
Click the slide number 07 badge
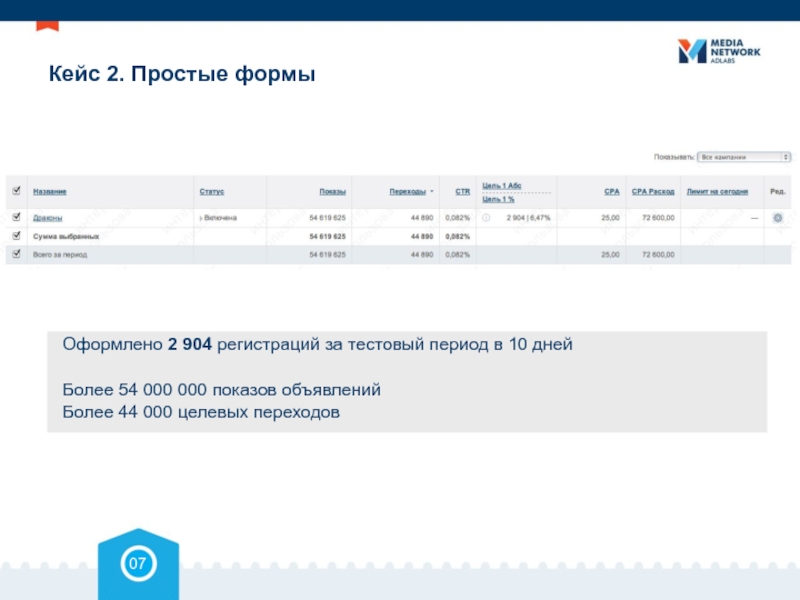(138, 563)
